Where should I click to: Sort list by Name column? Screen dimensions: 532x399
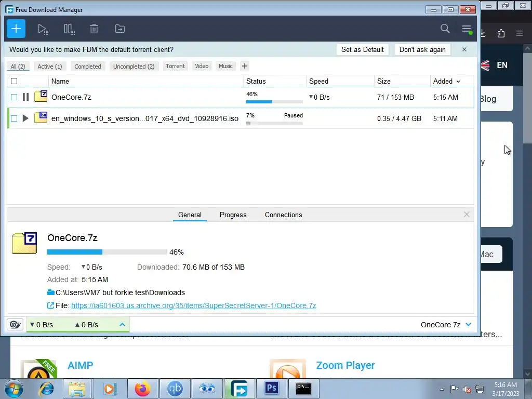(60, 82)
